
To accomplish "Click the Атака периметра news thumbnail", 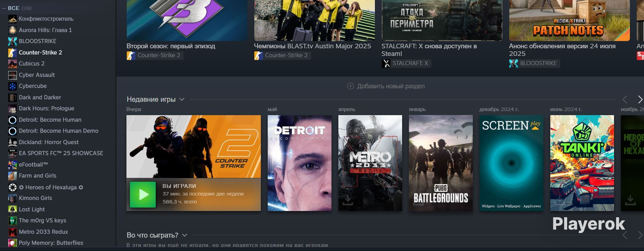I will click(x=442, y=20).
